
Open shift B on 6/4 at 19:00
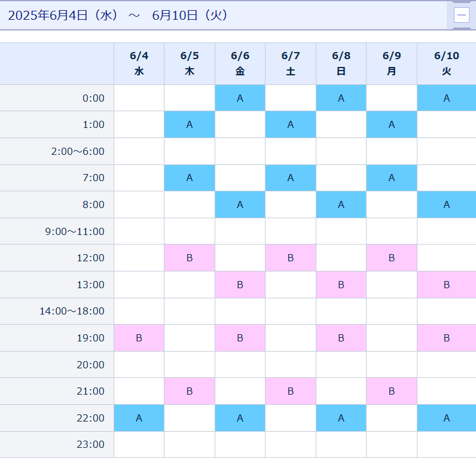click(139, 338)
